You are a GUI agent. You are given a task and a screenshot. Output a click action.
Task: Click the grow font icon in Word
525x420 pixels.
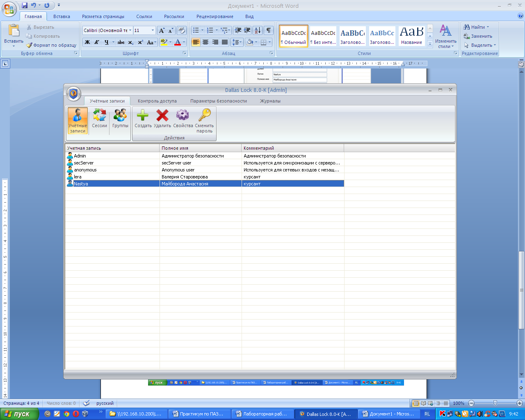pos(162,30)
